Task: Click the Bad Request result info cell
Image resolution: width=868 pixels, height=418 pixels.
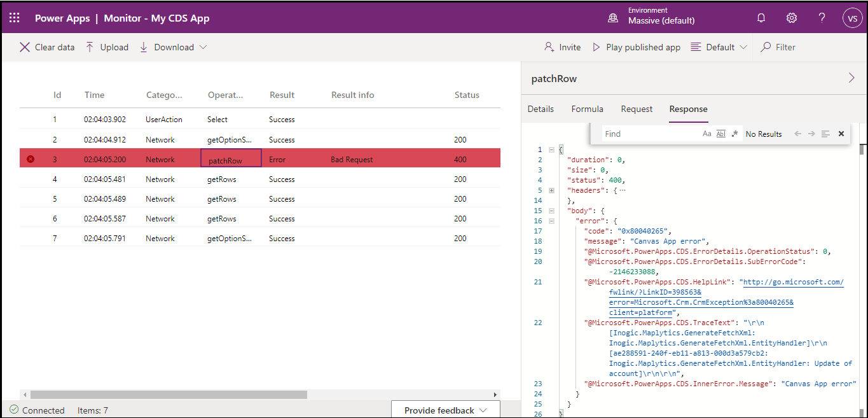Action: (352, 160)
